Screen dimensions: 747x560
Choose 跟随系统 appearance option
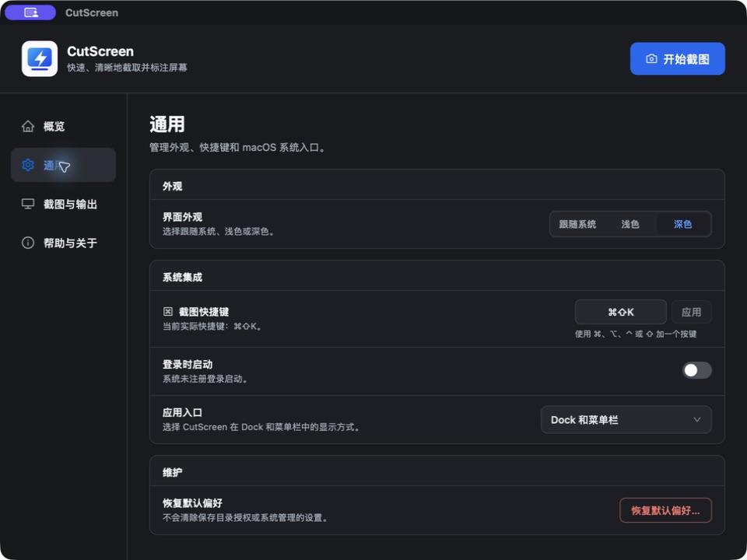click(577, 224)
